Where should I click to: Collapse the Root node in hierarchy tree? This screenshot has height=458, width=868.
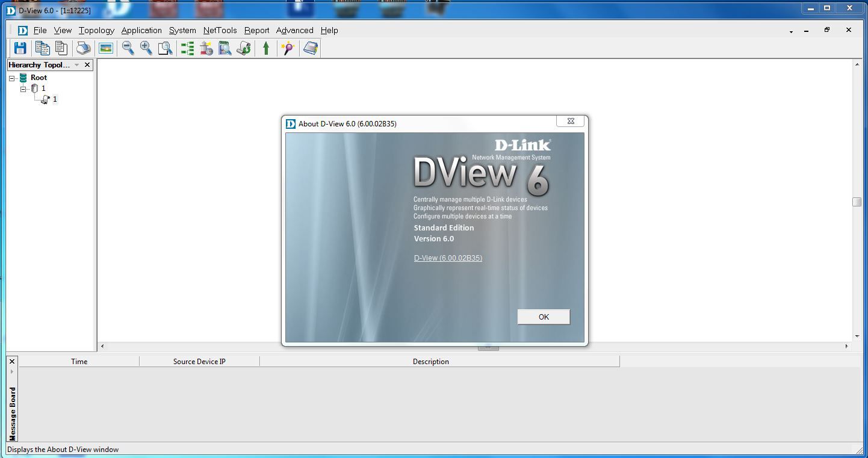click(x=12, y=78)
